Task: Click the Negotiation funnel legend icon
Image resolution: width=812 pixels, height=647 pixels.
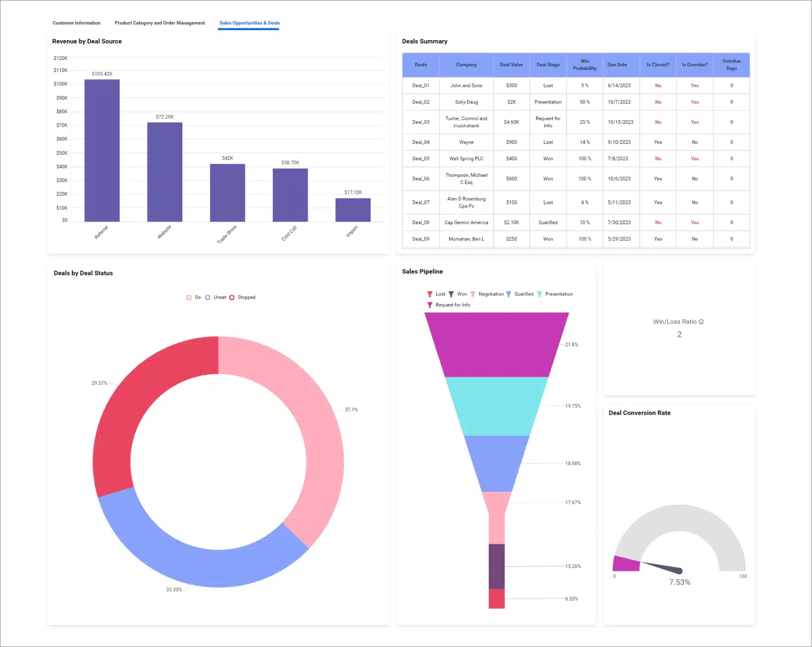Action: tap(473, 294)
